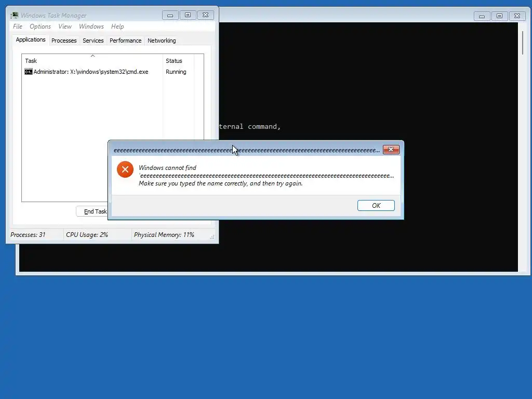Viewport: 532px width, 399px height.
Task: Click OK in the error dialog
Action: click(x=376, y=206)
